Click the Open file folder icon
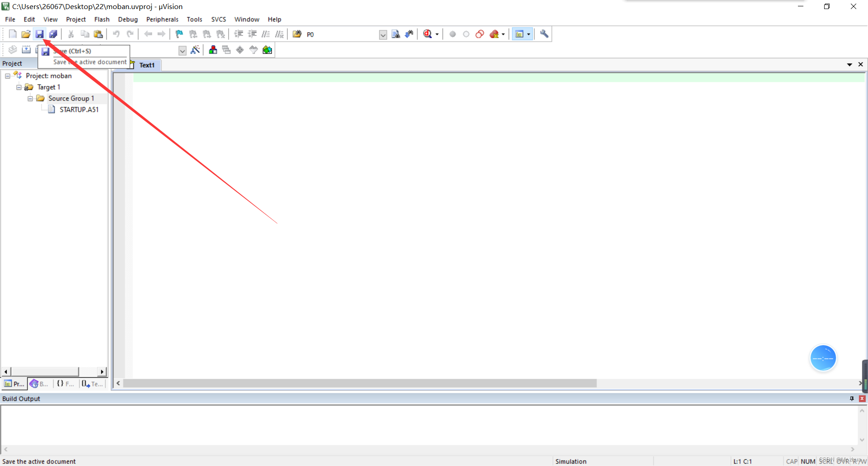The height and width of the screenshot is (466, 868). 26,34
